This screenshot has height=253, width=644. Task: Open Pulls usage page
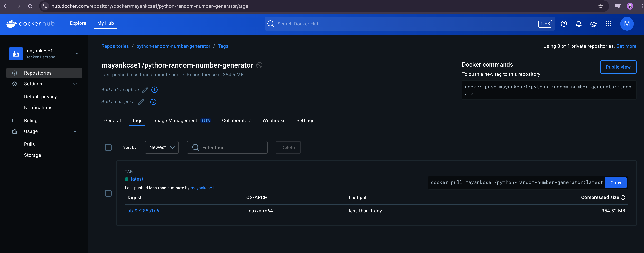point(30,144)
